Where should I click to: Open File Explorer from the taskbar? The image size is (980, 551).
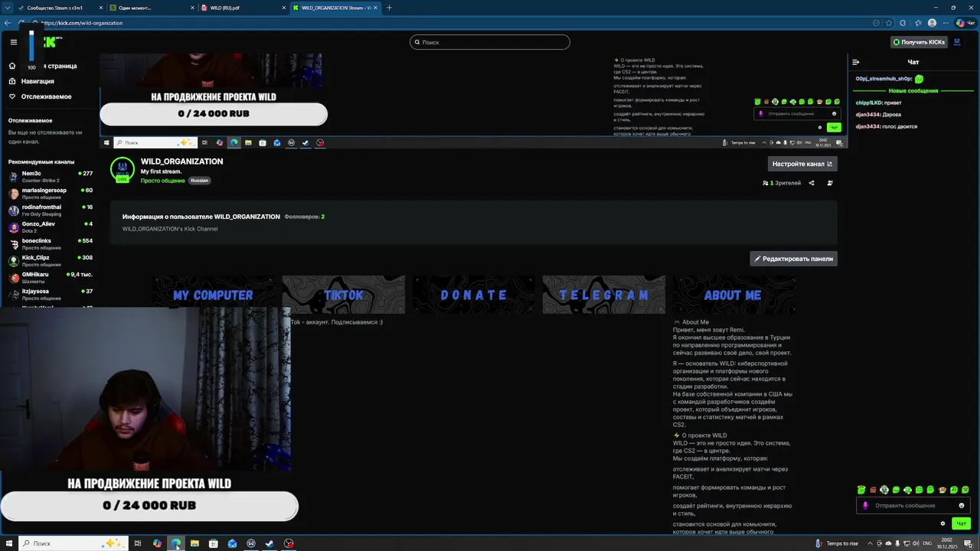[194, 543]
